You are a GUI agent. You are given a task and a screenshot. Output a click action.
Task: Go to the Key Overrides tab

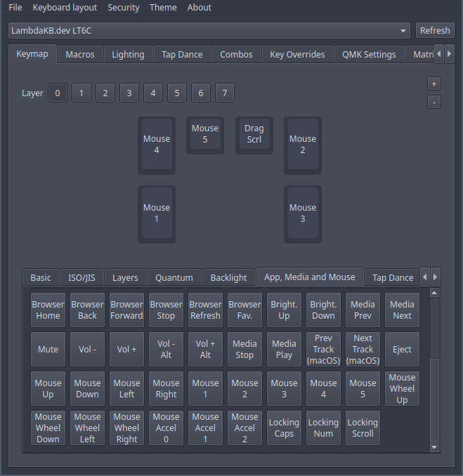(297, 54)
